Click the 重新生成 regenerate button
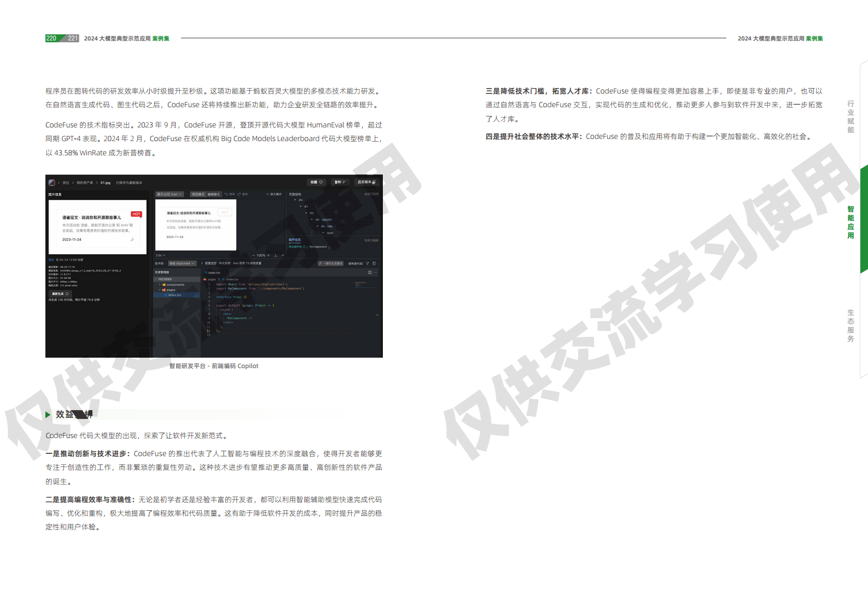Screen dimensions: 868x589 pos(60,294)
